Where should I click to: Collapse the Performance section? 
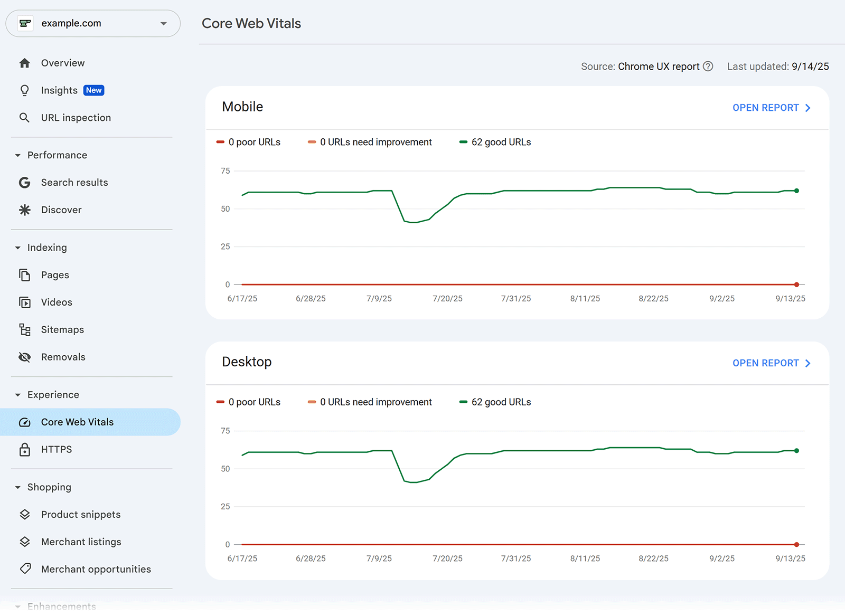[x=17, y=155]
